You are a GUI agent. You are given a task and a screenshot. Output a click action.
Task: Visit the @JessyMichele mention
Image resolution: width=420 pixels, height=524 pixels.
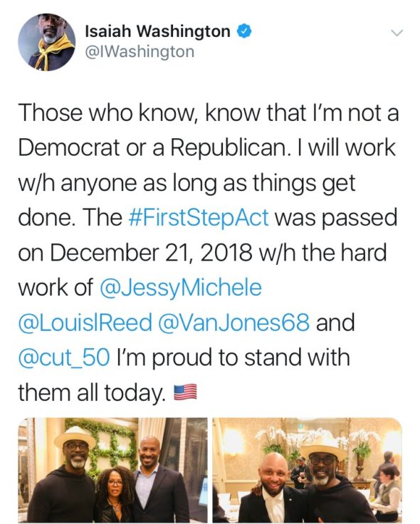[x=181, y=288]
